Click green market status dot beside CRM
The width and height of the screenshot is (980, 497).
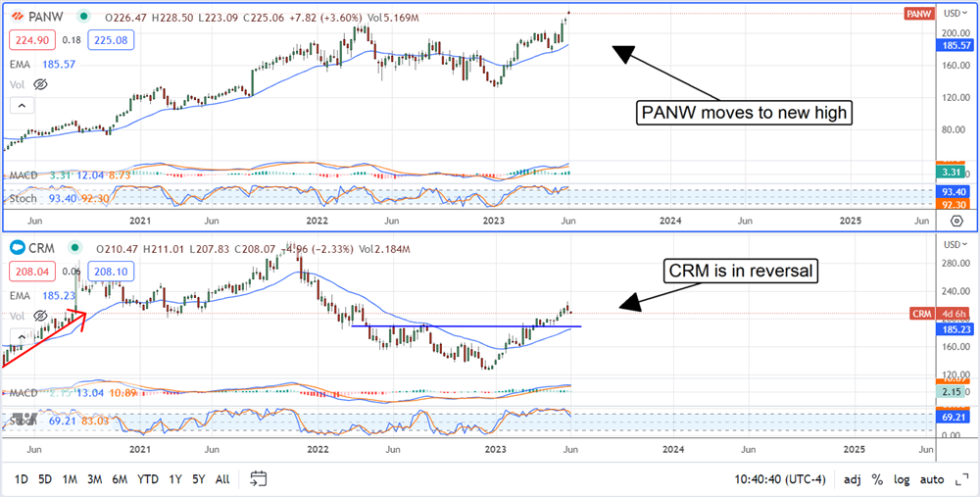[x=73, y=248]
